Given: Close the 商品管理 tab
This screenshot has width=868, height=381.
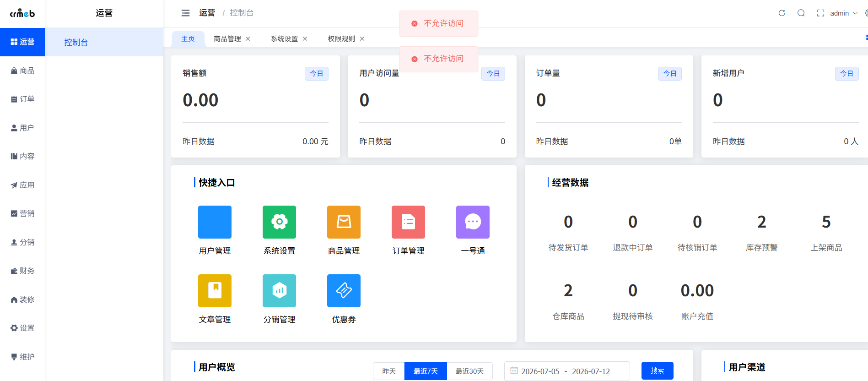Looking at the screenshot, I should [248, 39].
